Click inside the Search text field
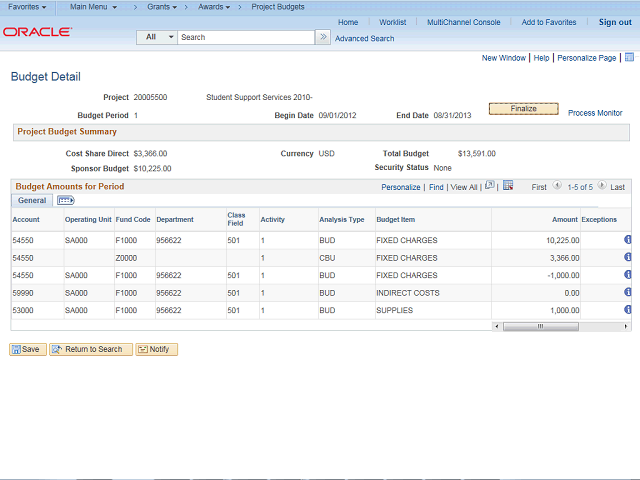640x480 pixels. point(245,37)
